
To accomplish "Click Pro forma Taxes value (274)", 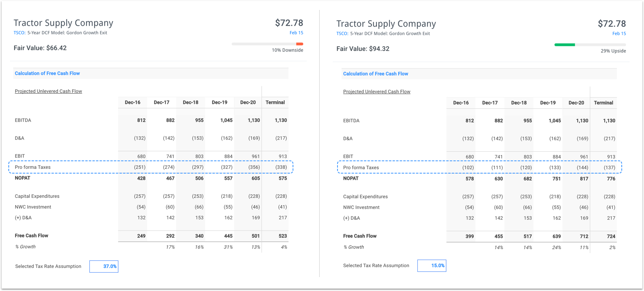I will coord(169,167).
